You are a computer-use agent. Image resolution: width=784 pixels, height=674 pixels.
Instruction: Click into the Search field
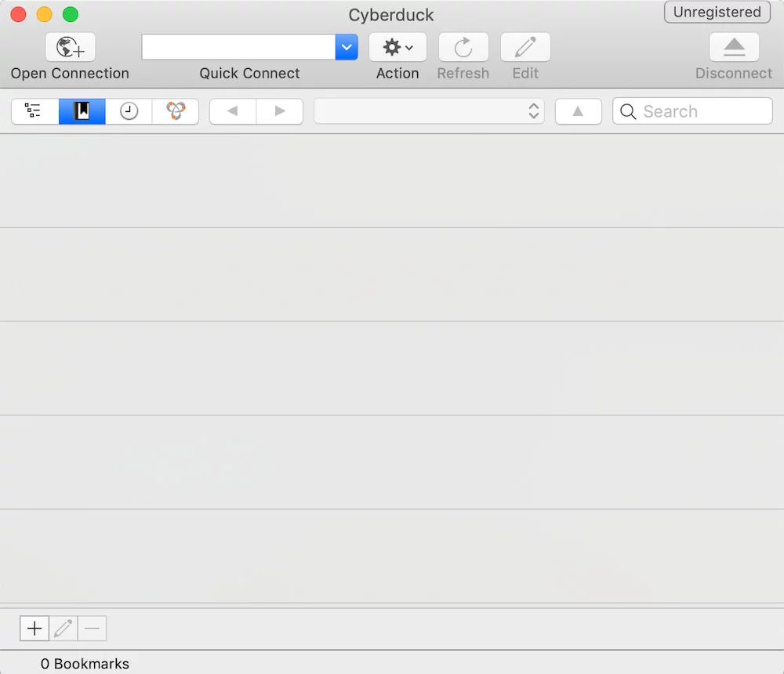pyautogui.click(x=692, y=111)
